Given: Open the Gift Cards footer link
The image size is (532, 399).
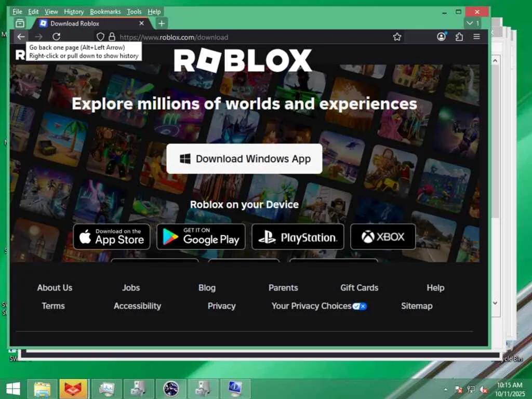Looking at the screenshot, I should (360, 288).
